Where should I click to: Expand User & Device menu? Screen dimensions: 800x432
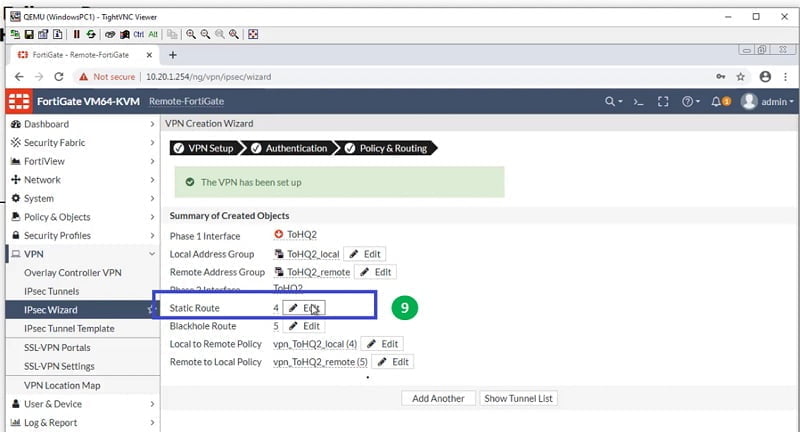click(83, 404)
